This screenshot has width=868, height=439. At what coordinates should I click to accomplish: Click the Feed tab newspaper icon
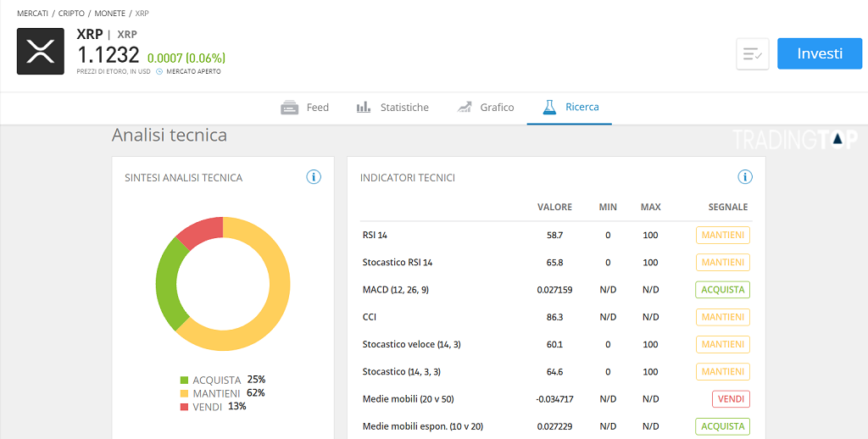click(x=290, y=108)
